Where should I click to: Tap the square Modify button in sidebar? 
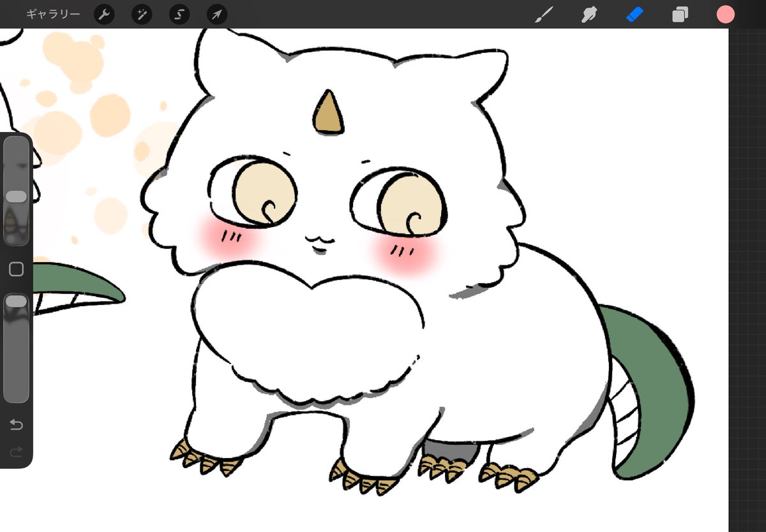point(17,269)
